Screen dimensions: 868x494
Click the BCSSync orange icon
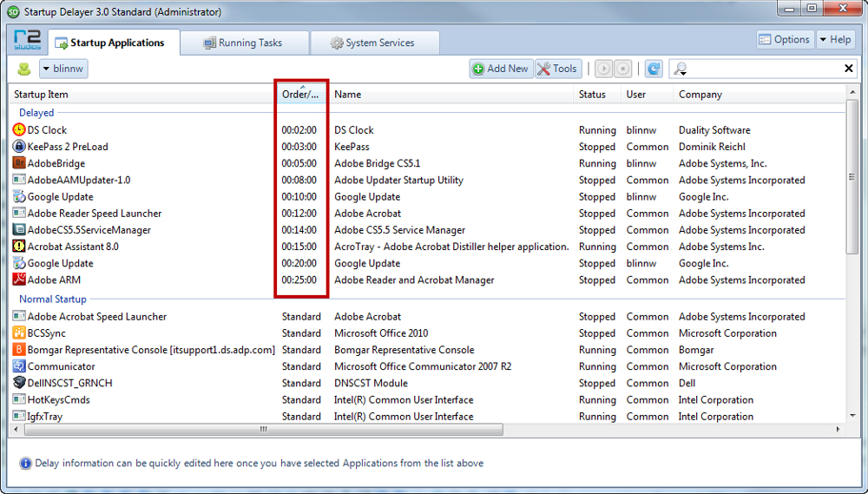[19, 333]
